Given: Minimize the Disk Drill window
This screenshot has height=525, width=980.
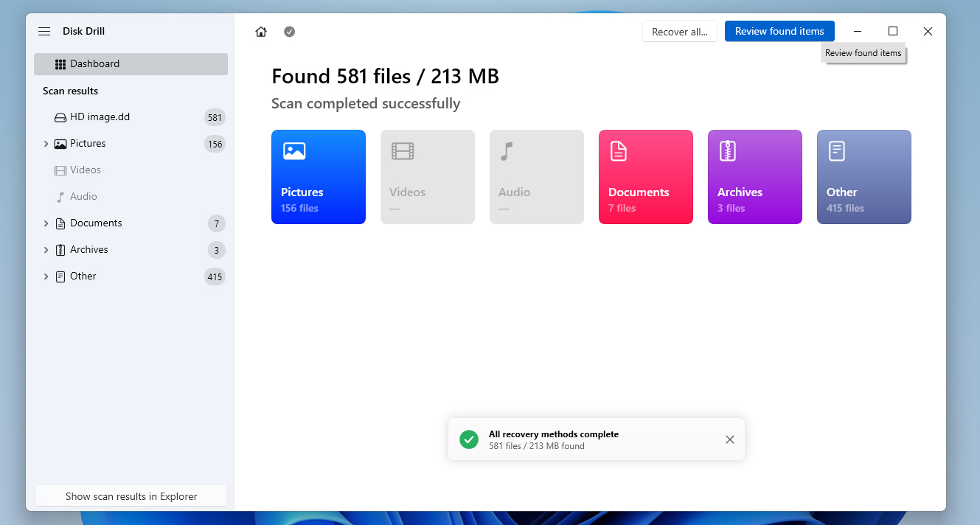Looking at the screenshot, I should click(858, 32).
